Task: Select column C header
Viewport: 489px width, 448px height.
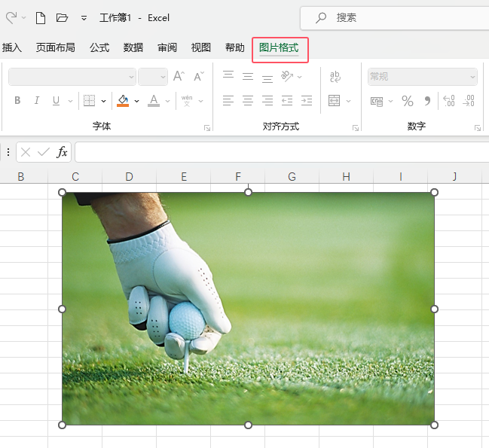Action: [x=75, y=177]
